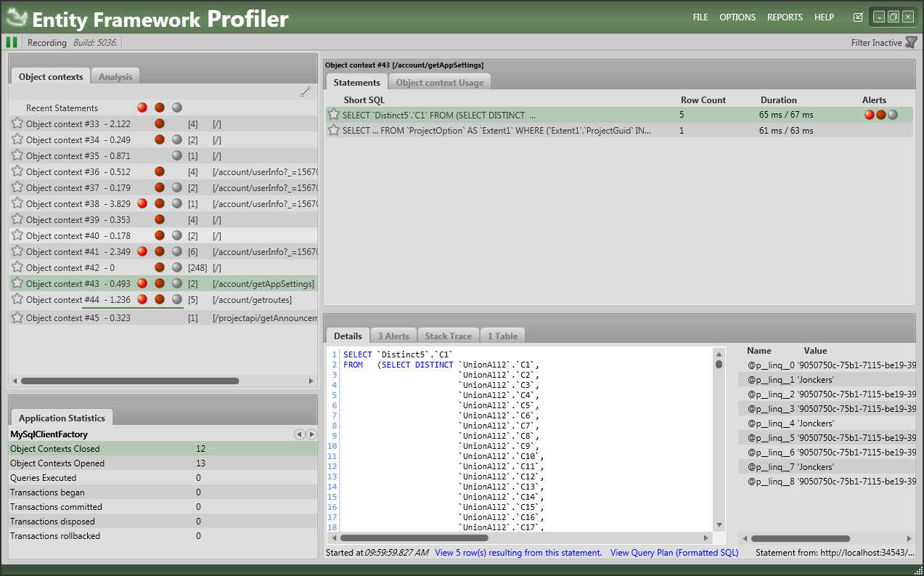
Task: Sort by Short SQL column header
Action: tap(364, 100)
